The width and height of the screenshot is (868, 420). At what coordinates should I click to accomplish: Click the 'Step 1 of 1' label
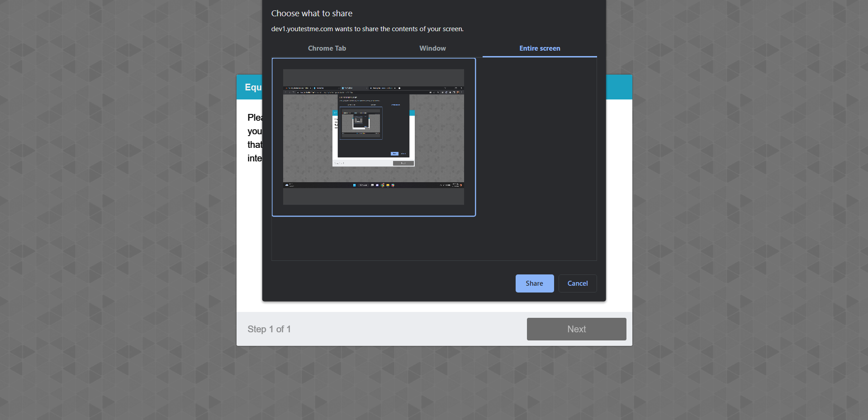pos(269,329)
